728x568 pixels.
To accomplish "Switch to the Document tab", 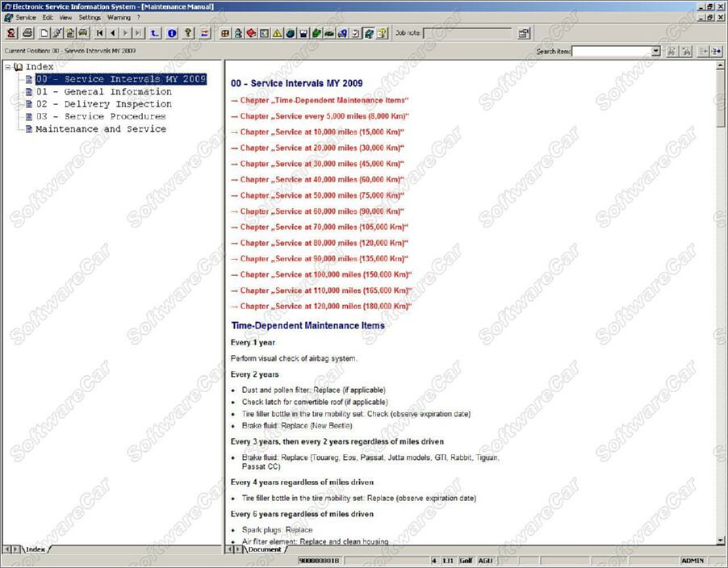I will (x=264, y=549).
